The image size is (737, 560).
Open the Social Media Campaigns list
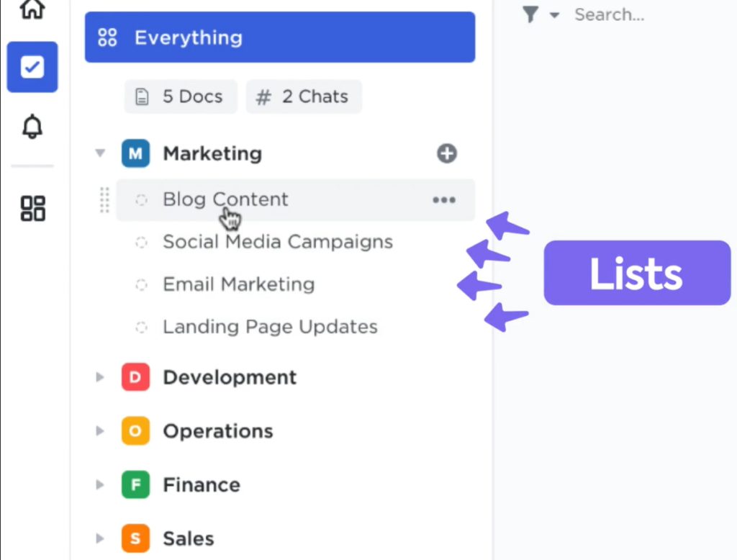277,242
